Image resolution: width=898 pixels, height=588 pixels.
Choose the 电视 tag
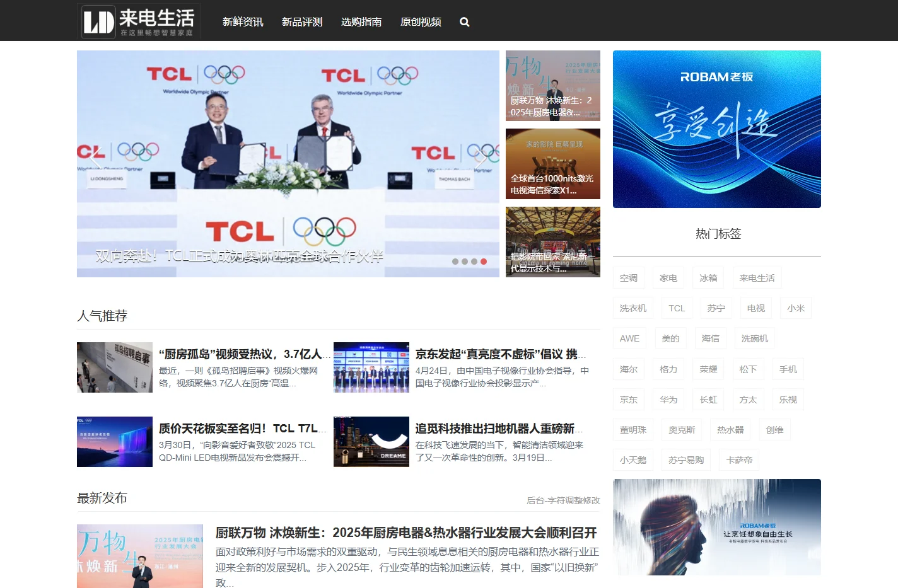click(756, 308)
